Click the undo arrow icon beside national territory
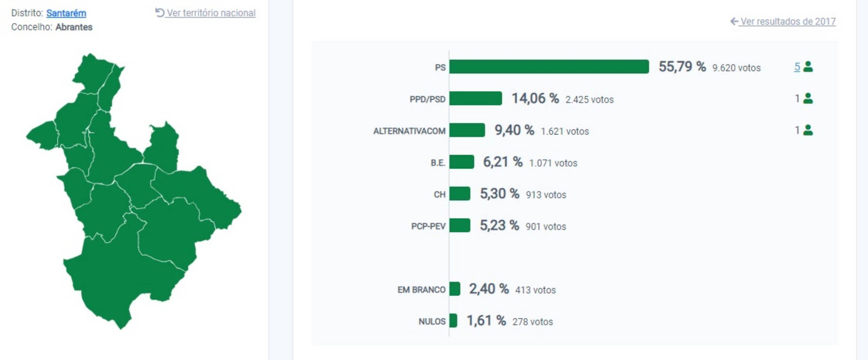Viewport: 868px width, 360px height. 159,13
